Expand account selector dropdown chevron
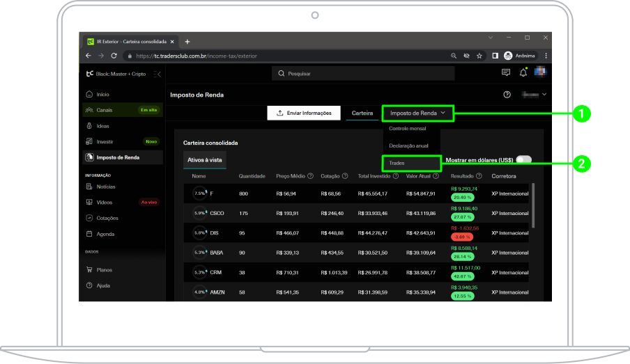Viewport: 630px width, 364px height. [x=544, y=95]
